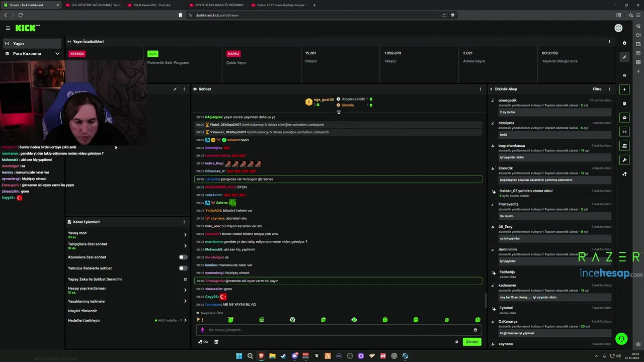Open a new browser tab
This screenshot has width=644, height=362.
pos(314,5)
